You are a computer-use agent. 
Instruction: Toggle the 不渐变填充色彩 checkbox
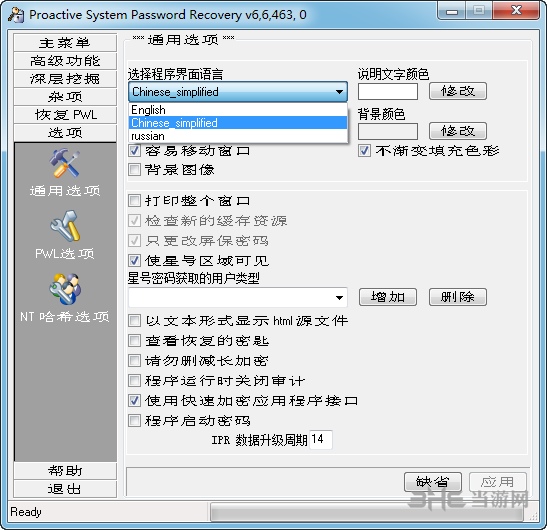coord(364,151)
